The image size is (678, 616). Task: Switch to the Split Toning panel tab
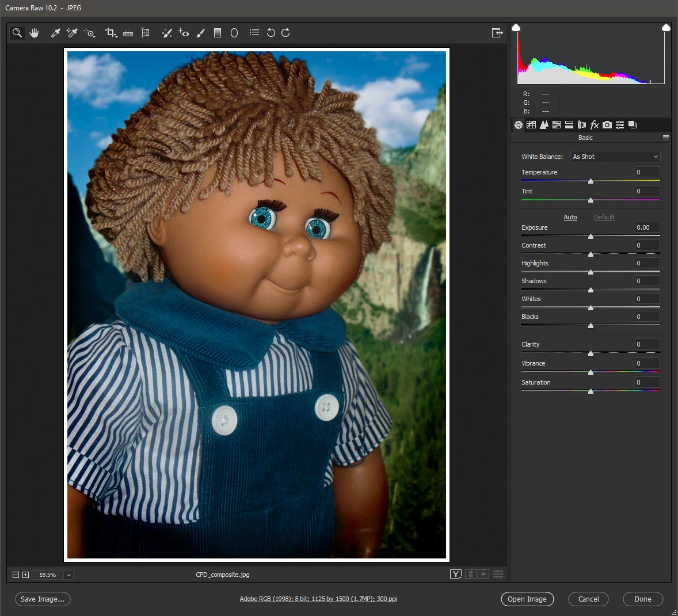[569, 125]
